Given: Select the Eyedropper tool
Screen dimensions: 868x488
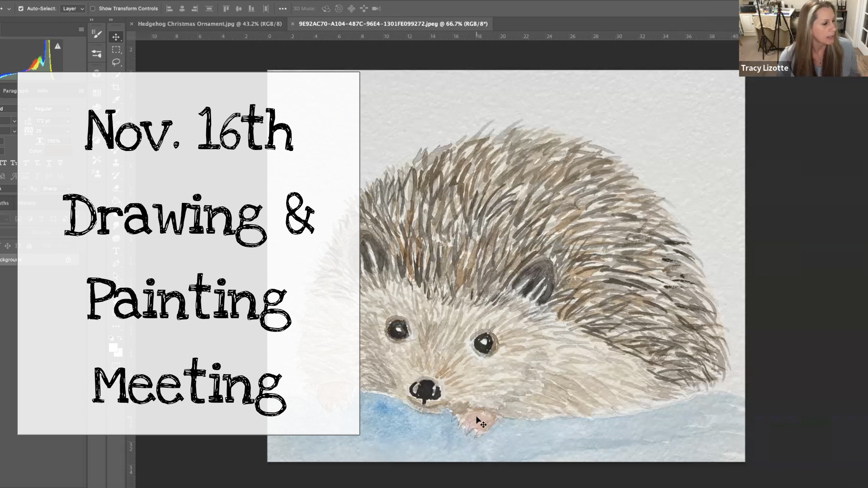Looking at the screenshot, I should 116,99.
